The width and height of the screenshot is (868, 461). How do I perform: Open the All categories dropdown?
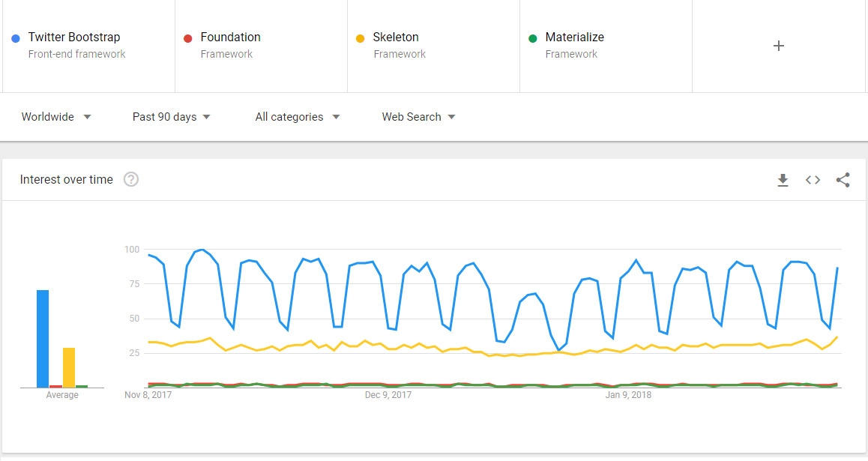[x=297, y=117]
